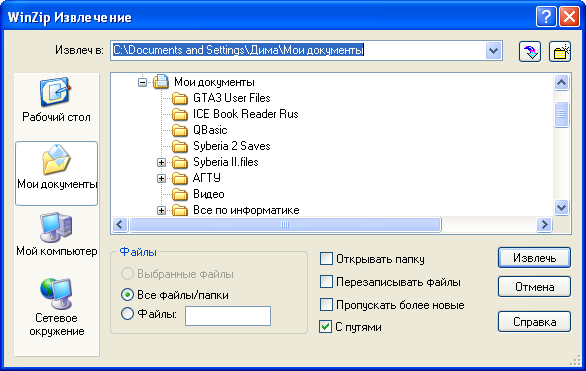586x371 pixels.
Task: Click the Извлечь button
Action: coord(534,258)
